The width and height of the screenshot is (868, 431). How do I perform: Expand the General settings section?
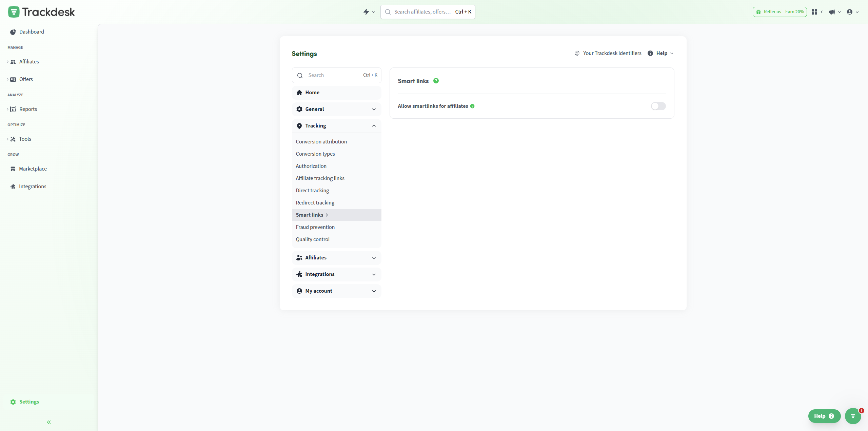coord(336,109)
